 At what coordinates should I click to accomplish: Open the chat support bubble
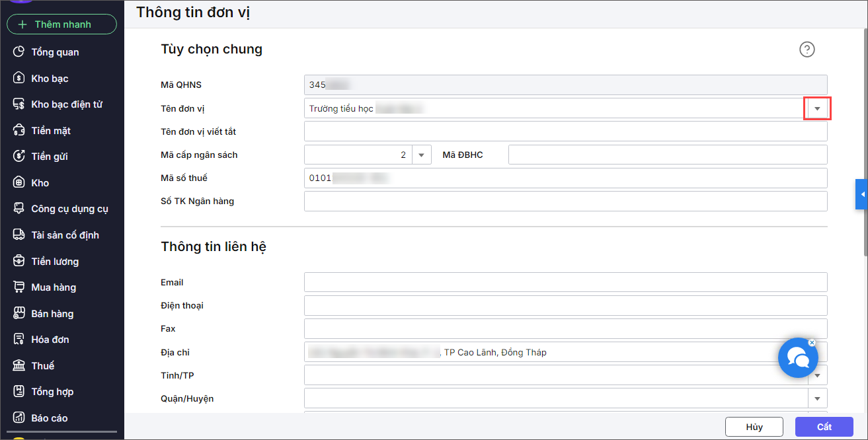click(798, 358)
